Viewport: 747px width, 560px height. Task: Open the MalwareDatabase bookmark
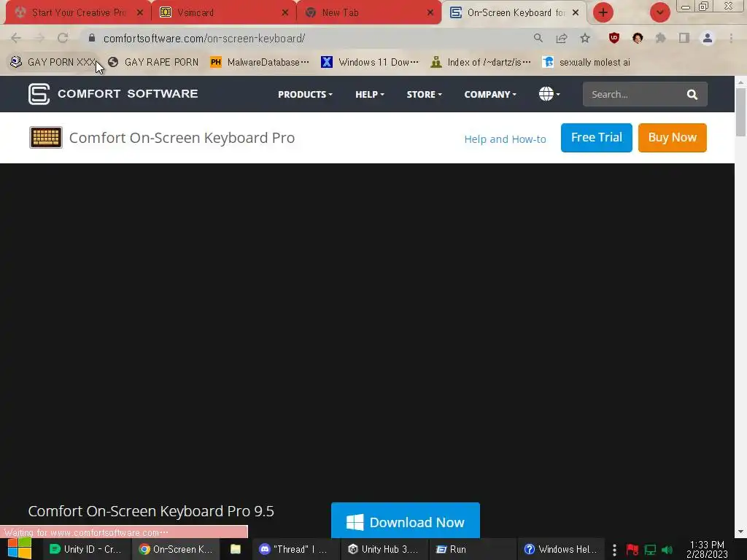260,62
